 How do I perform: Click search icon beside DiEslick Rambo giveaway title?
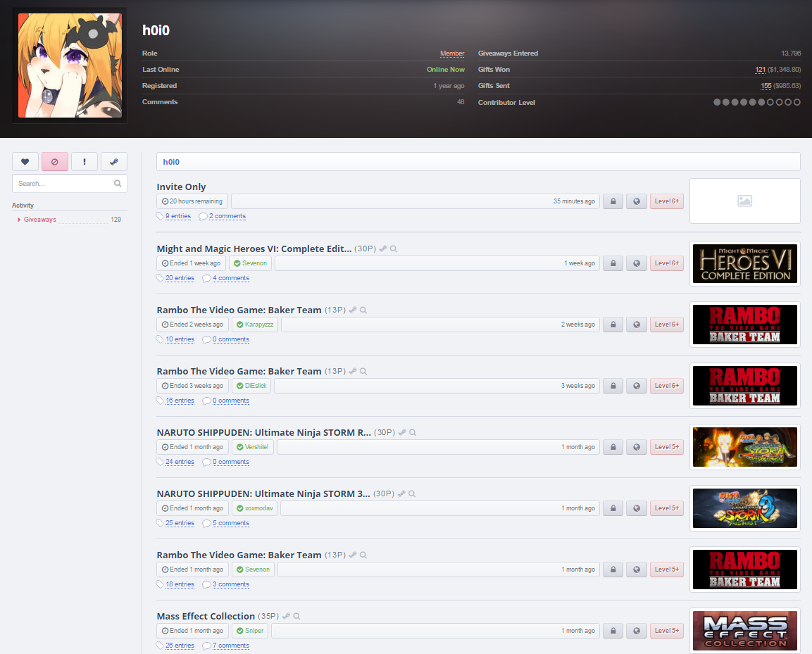click(x=363, y=371)
